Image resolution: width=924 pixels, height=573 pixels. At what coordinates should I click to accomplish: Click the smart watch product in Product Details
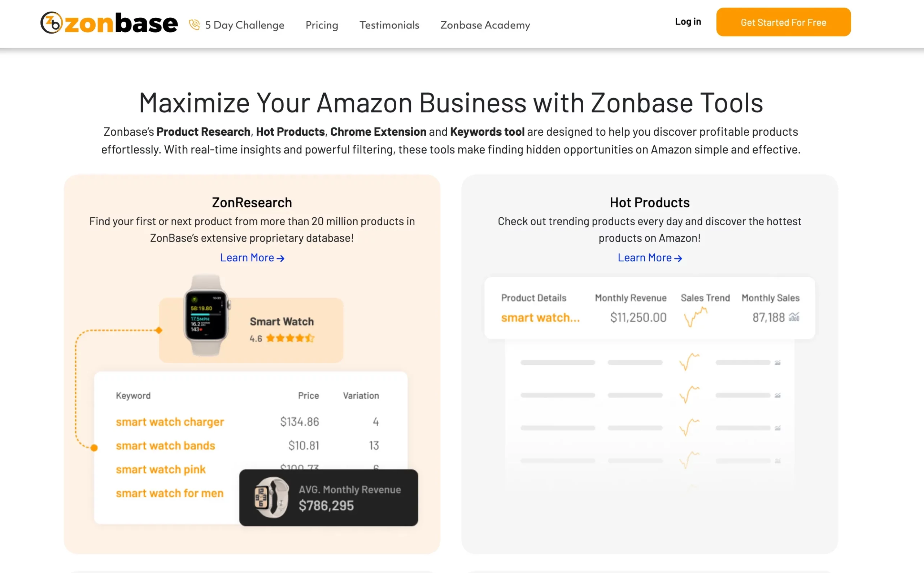tap(541, 318)
